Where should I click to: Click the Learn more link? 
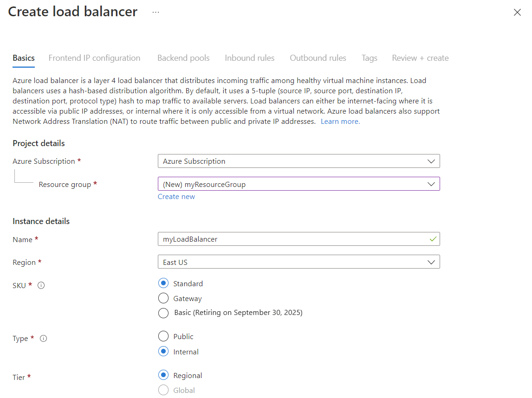pos(340,121)
